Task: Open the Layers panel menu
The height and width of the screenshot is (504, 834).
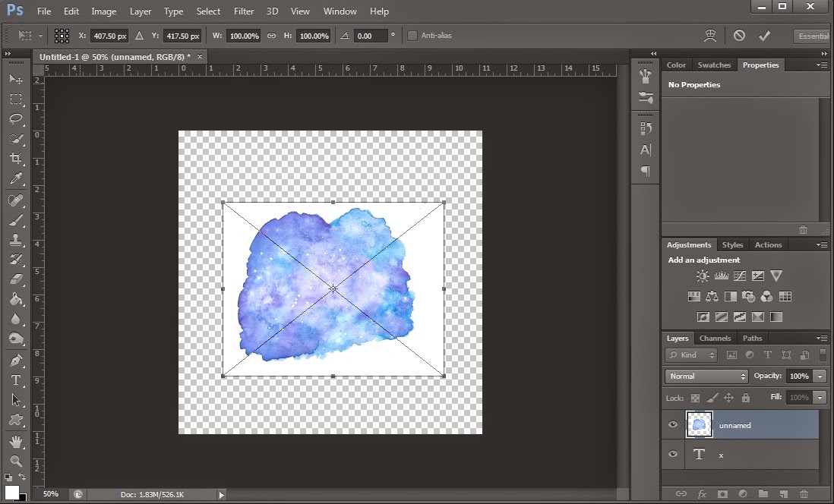Action: click(822, 338)
